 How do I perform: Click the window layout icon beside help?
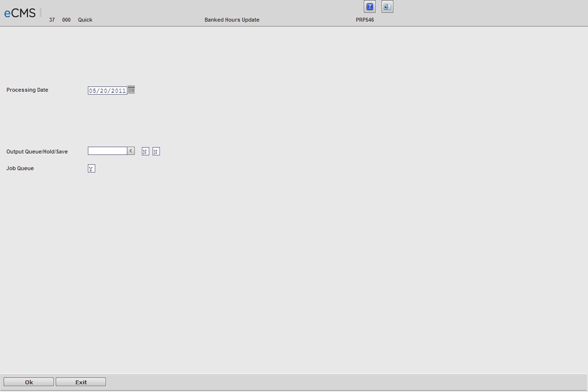(387, 7)
